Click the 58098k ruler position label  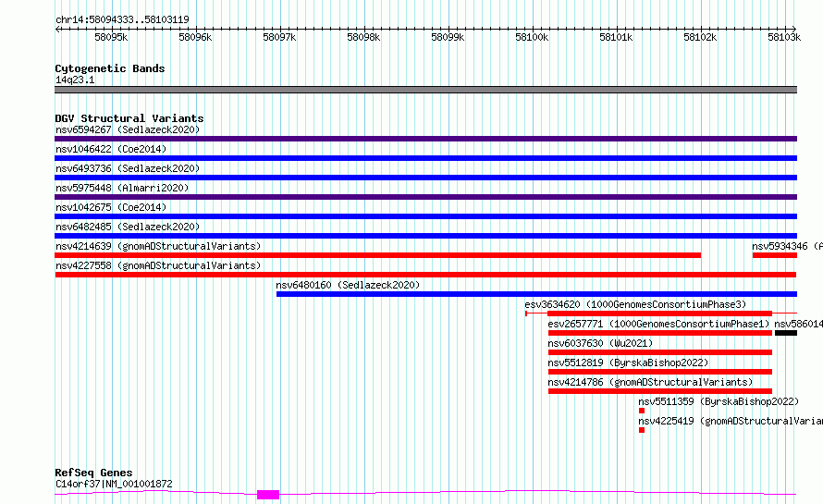click(x=363, y=37)
